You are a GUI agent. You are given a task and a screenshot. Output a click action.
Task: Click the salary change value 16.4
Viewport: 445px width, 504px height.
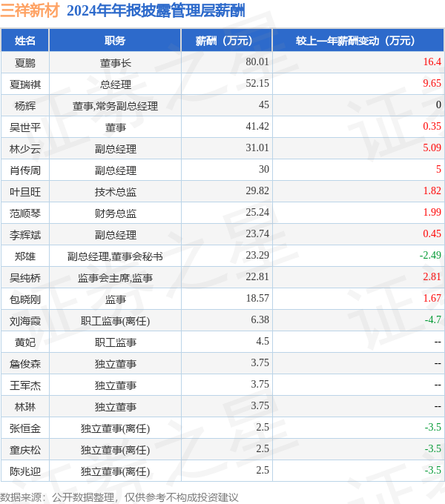click(432, 62)
